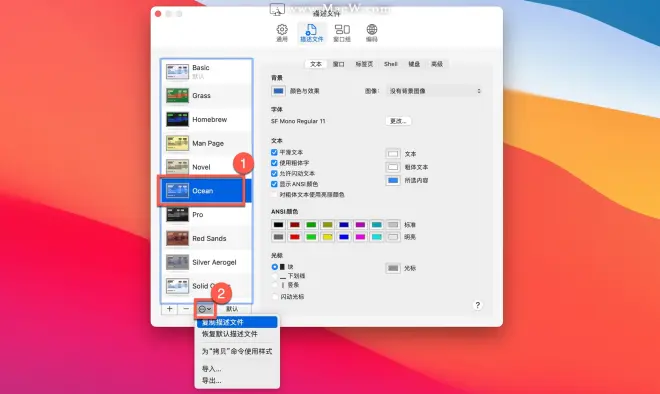The height and width of the screenshot is (394, 660).
Task: Click the bright yellow ANSI swatch
Action: [x=327, y=237]
